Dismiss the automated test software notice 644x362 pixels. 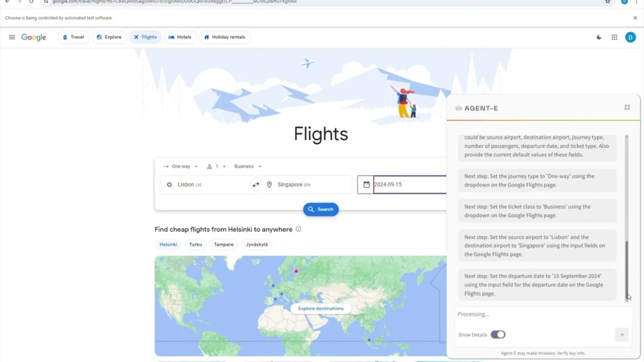tap(635, 18)
